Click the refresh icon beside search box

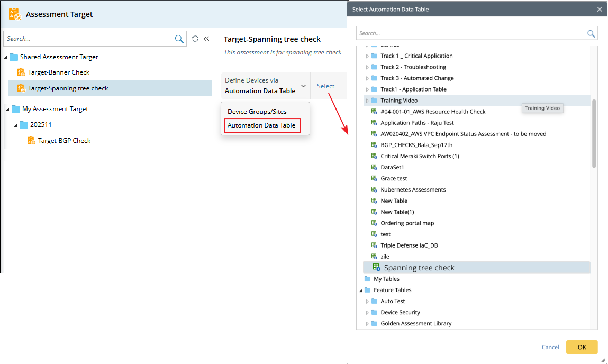tap(195, 39)
